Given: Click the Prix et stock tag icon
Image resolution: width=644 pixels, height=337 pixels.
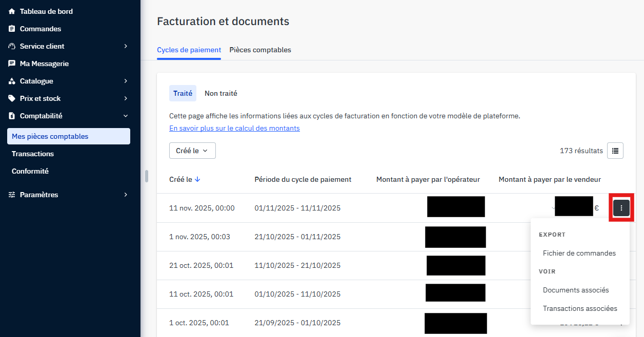Looking at the screenshot, I should [12, 98].
